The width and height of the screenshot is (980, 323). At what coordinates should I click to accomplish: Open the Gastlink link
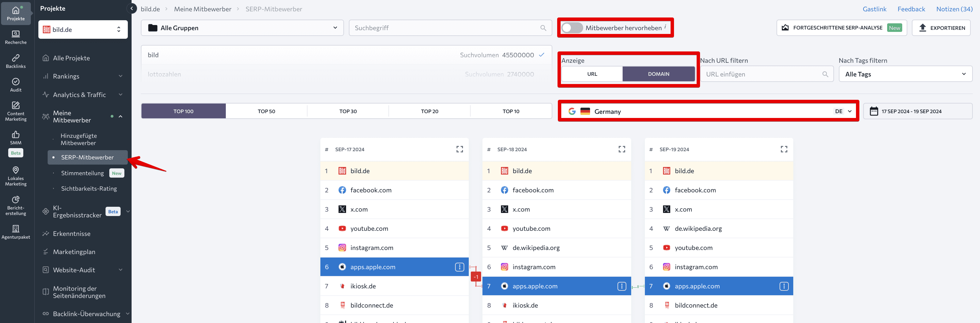click(874, 9)
